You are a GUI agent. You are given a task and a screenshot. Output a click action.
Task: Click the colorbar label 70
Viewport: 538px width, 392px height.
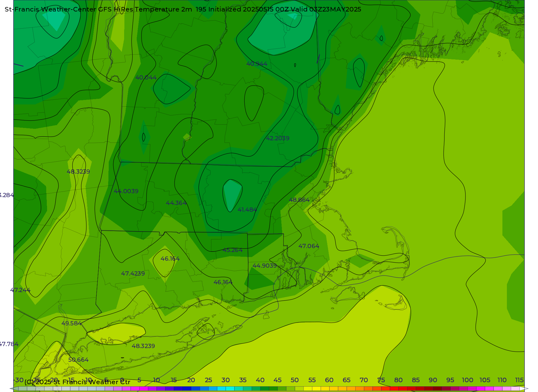(364, 380)
